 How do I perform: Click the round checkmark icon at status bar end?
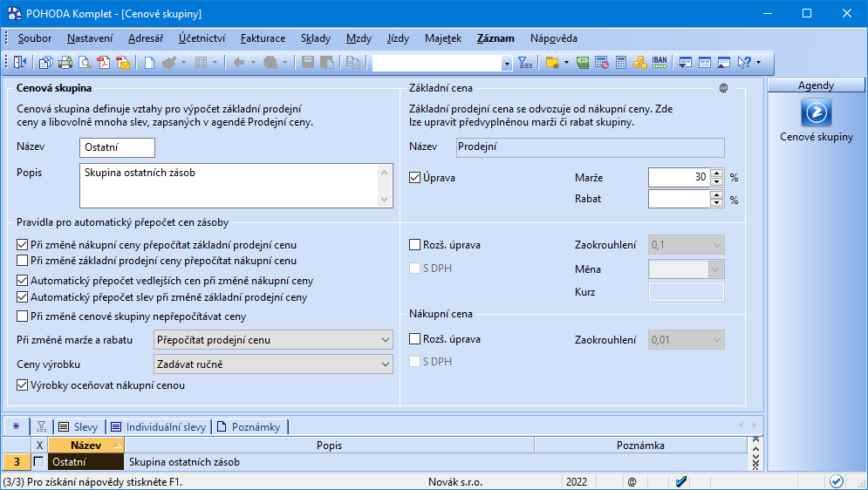pyautogui.click(x=837, y=481)
